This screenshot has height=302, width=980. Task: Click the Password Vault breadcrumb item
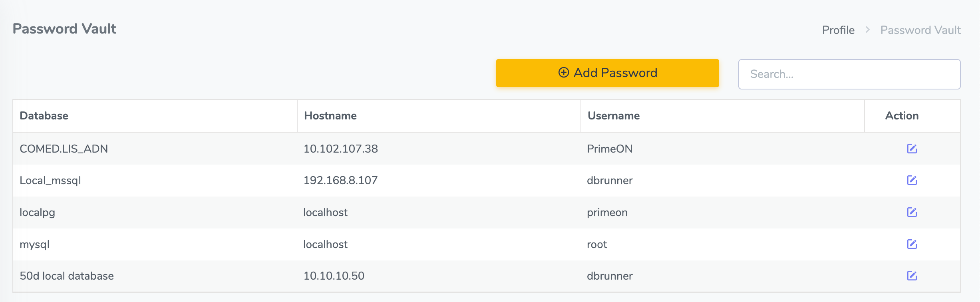tap(920, 30)
